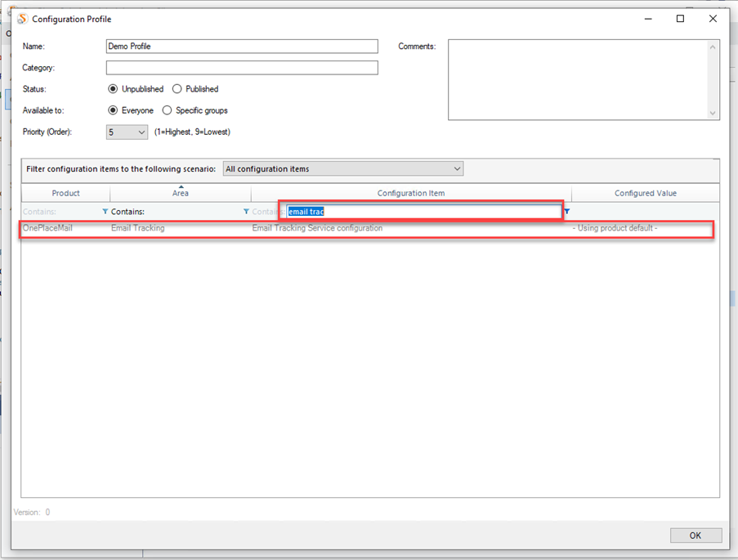Select the Published status radio button
Screen dimensions: 738x560
coord(177,88)
